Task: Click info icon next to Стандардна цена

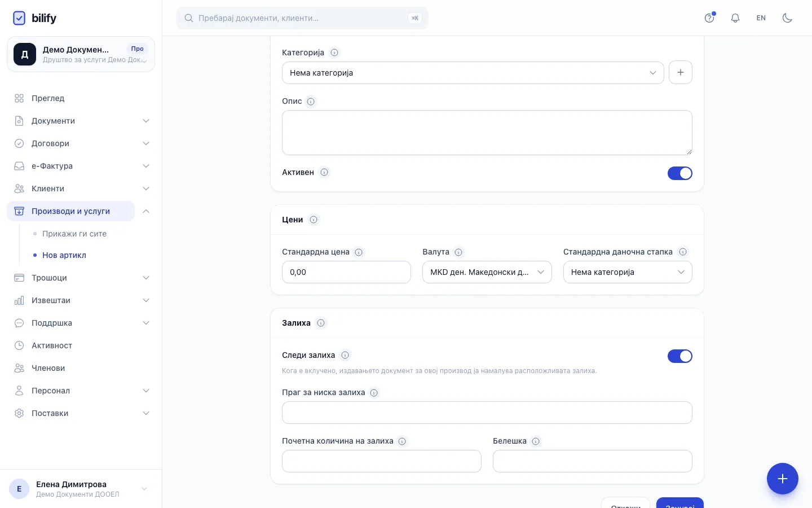Action: click(359, 252)
